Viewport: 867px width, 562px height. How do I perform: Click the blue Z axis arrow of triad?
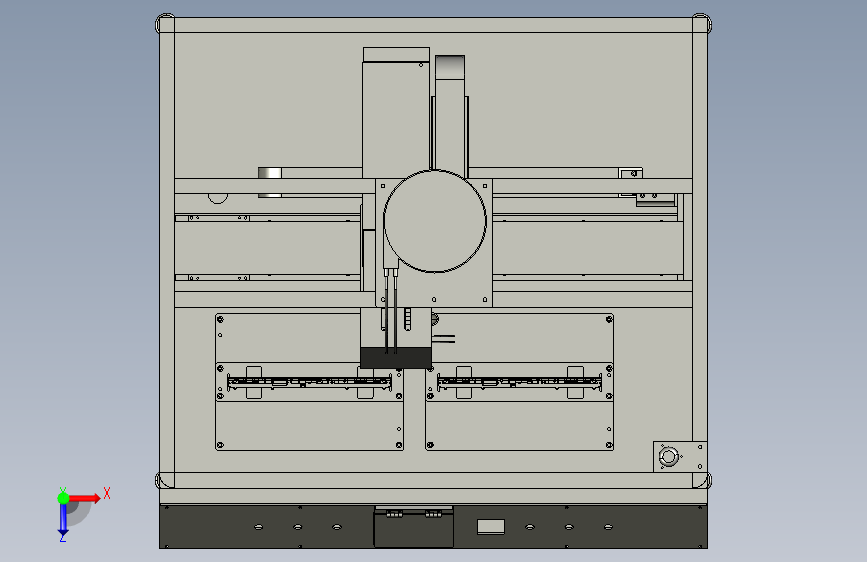63,519
